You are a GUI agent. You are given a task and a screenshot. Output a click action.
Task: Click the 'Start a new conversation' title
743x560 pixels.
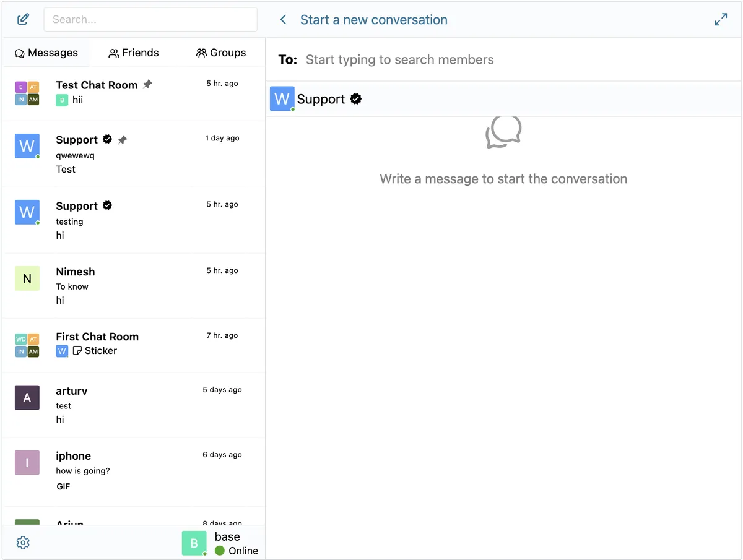(374, 20)
